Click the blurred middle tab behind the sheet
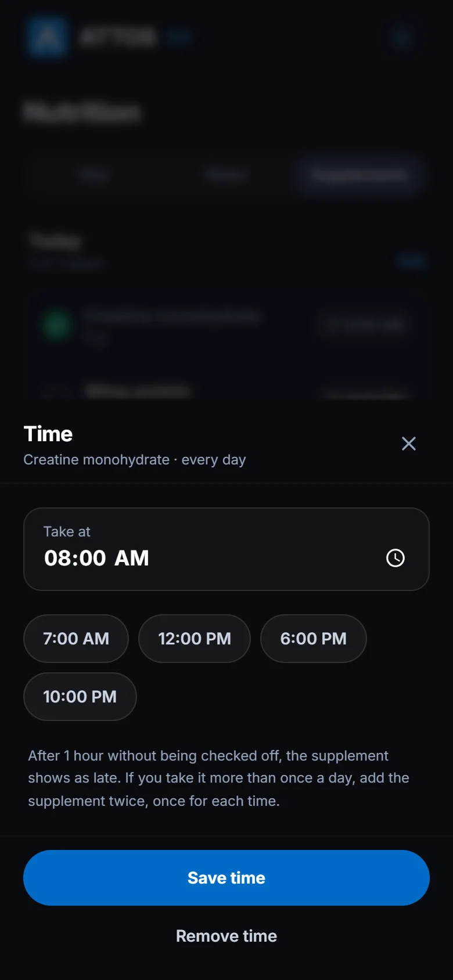 point(226,175)
